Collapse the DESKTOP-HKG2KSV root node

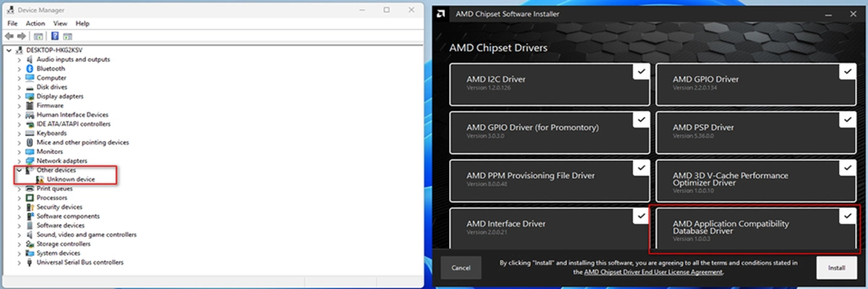pos(9,50)
